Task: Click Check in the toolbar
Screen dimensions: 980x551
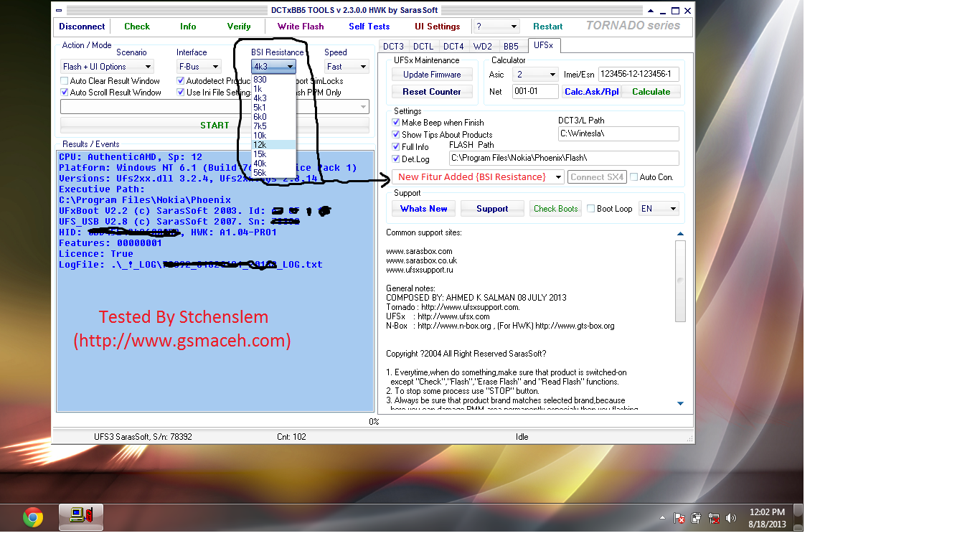Action: click(137, 27)
